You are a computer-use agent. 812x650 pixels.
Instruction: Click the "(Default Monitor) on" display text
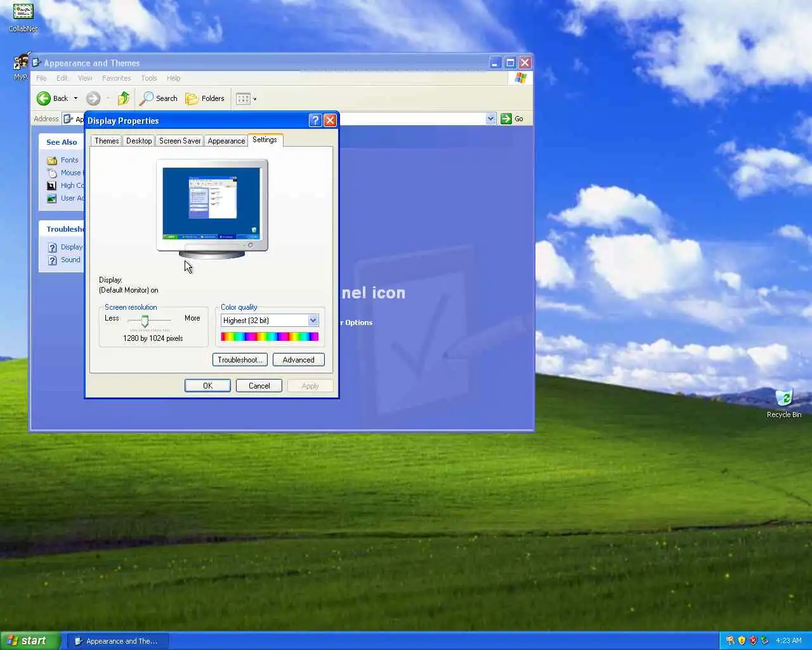pyautogui.click(x=129, y=290)
